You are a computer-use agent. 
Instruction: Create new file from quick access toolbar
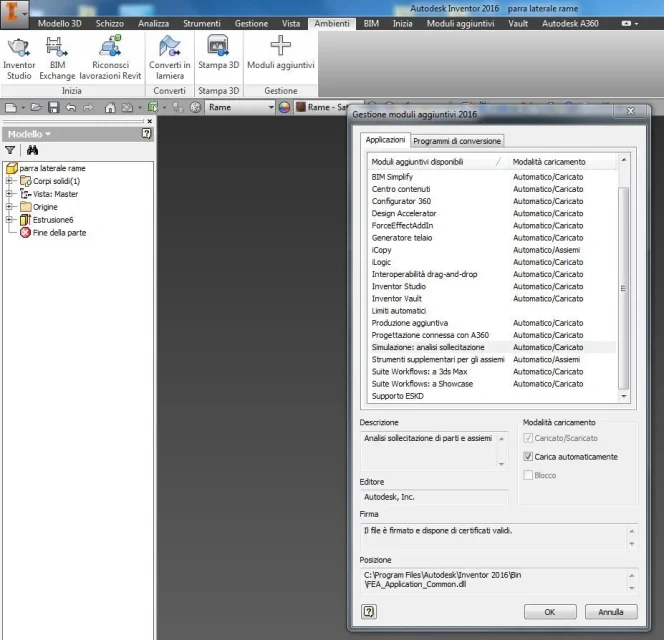[11, 108]
